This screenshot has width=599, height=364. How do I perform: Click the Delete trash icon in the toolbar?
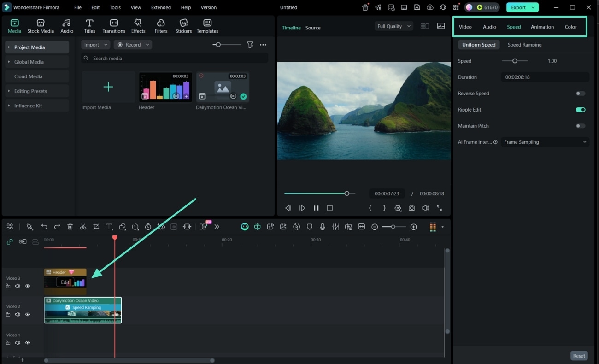click(x=70, y=227)
